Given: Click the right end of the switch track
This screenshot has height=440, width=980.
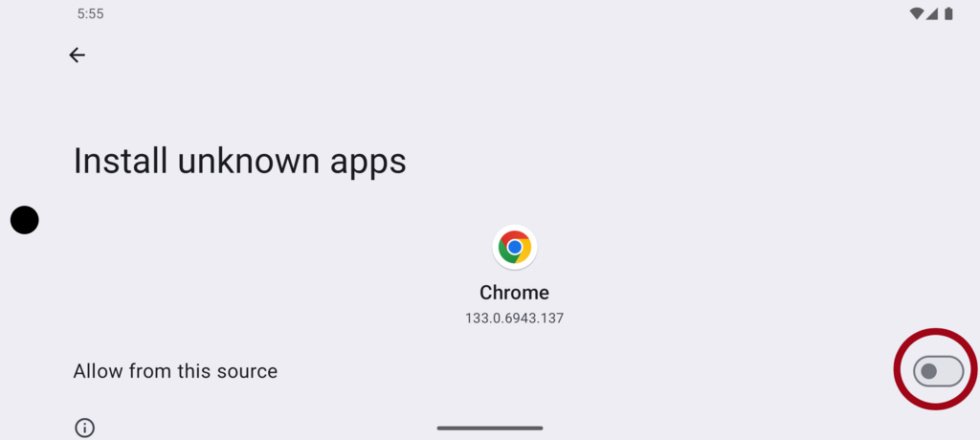Looking at the screenshot, I should 953,371.
